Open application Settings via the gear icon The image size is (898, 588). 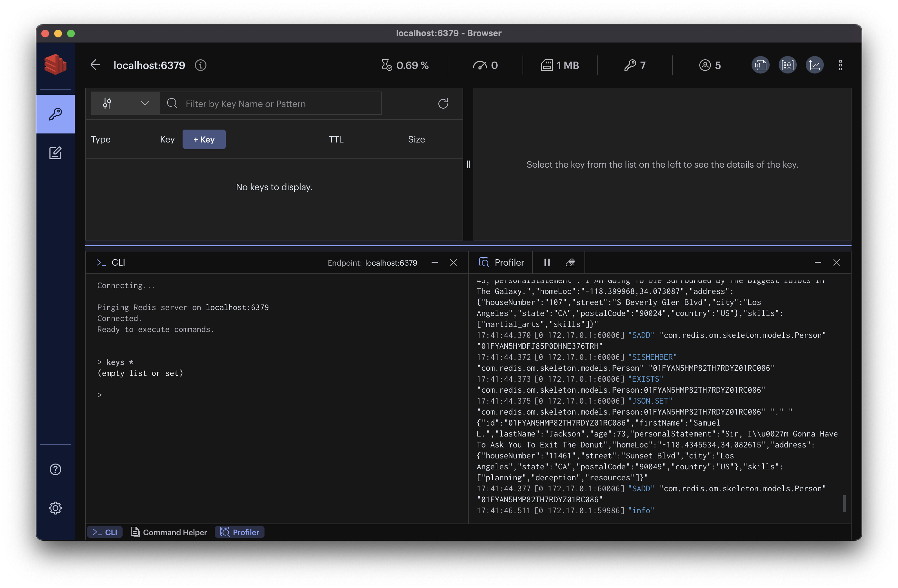click(x=55, y=508)
